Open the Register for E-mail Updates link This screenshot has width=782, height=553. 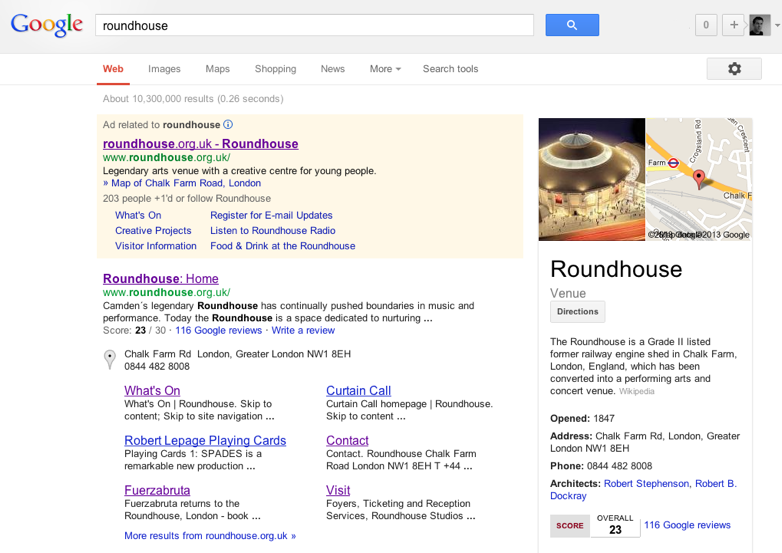(x=271, y=215)
